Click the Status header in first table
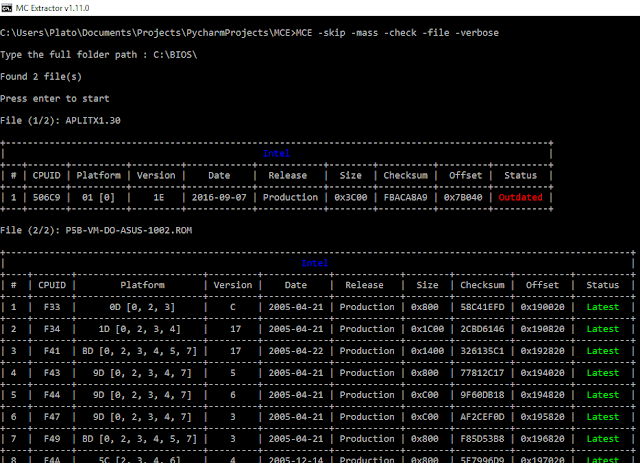Viewport: 640px width, 463px height. point(520,176)
